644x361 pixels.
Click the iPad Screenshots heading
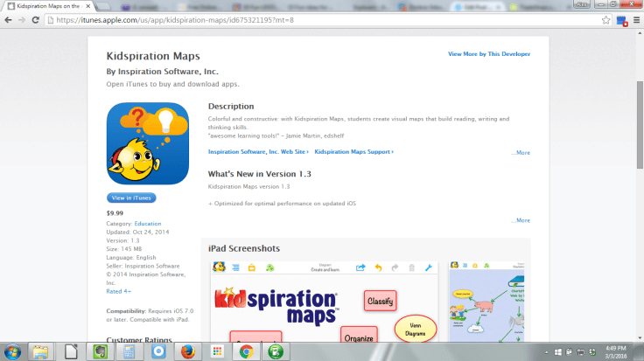(244, 248)
